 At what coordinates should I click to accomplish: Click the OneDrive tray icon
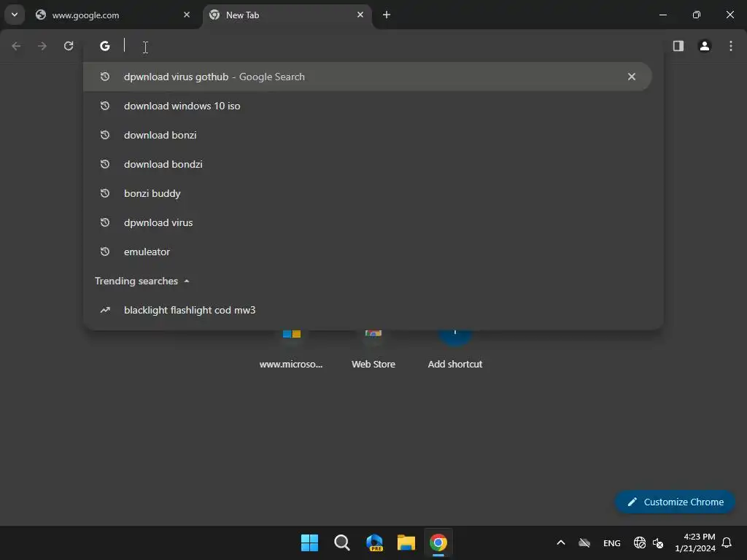pyautogui.click(x=584, y=542)
